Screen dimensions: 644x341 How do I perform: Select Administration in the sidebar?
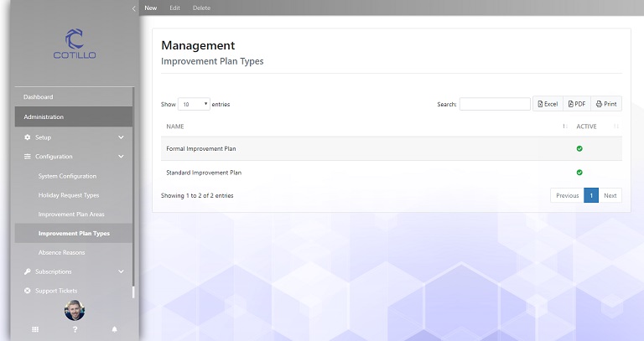coord(74,117)
